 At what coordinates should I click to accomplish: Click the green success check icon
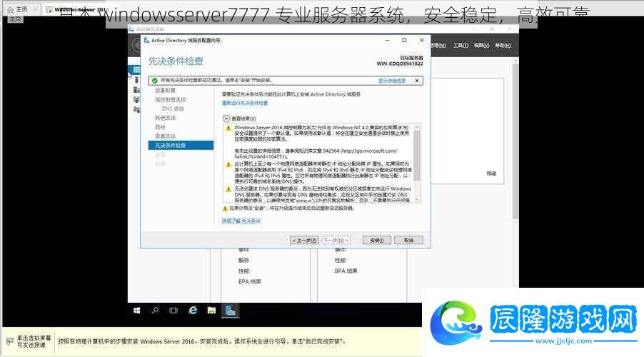tap(155, 81)
